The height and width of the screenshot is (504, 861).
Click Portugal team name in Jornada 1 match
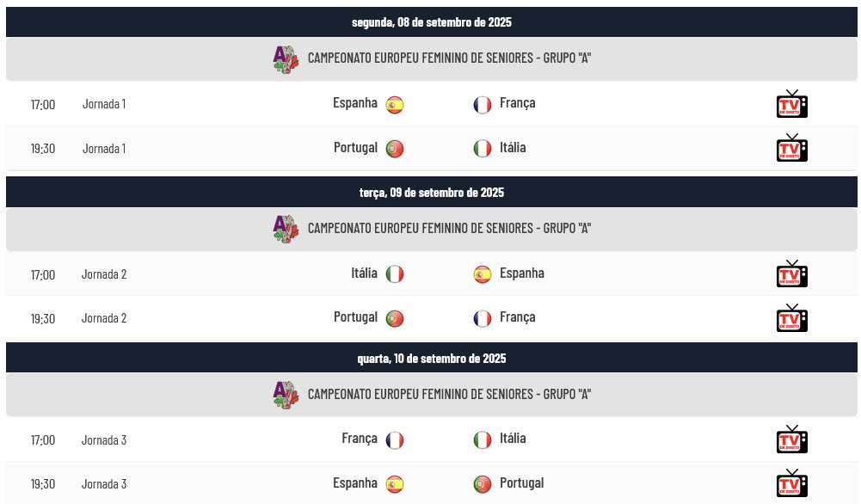coord(355,148)
